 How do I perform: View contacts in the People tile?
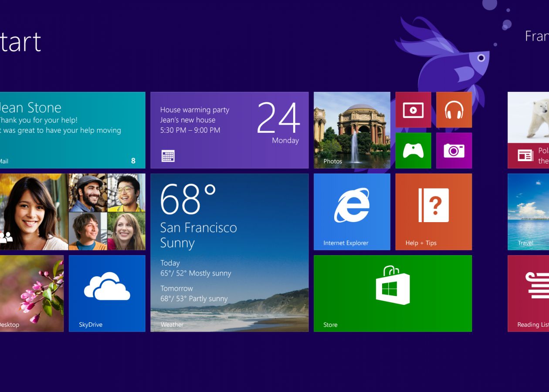point(72,211)
